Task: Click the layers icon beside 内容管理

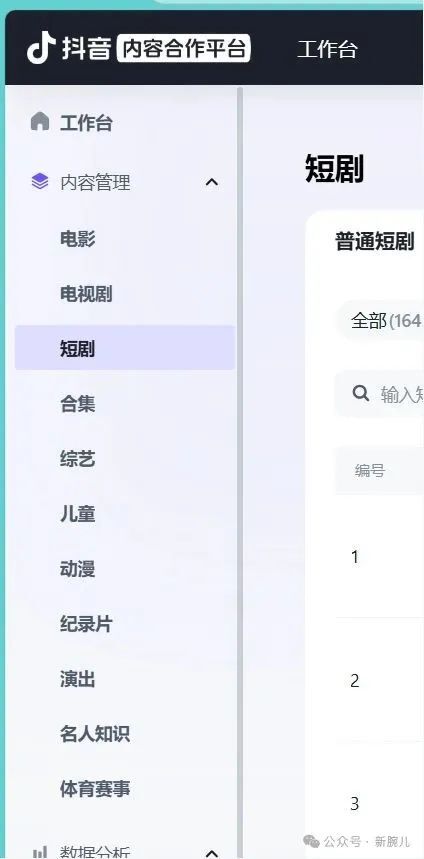Action: point(39,181)
